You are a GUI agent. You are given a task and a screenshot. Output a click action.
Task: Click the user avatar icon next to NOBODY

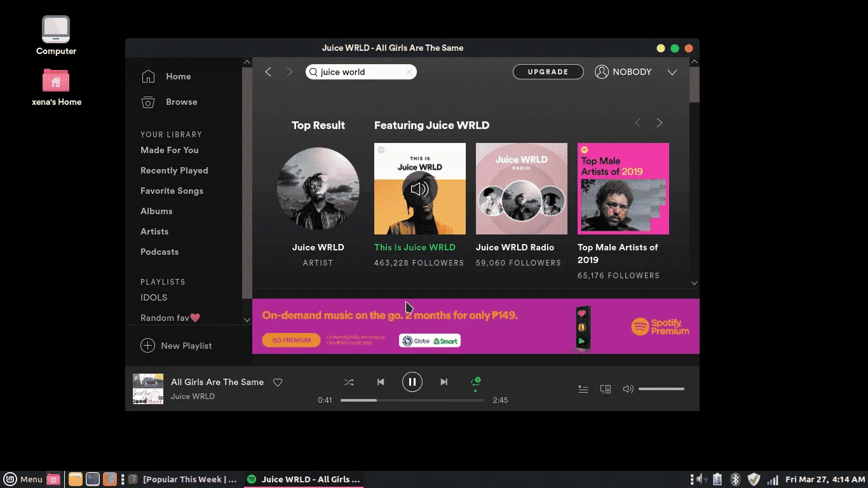tap(602, 72)
